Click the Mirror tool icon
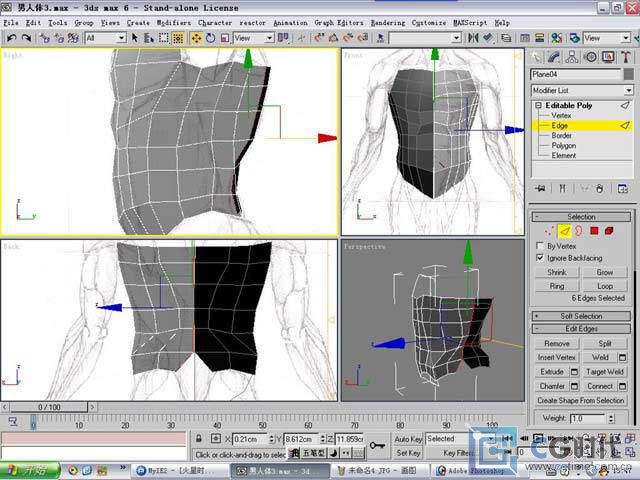Image resolution: width=640 pixels, height=480 pixels. (x=473, y=38)
